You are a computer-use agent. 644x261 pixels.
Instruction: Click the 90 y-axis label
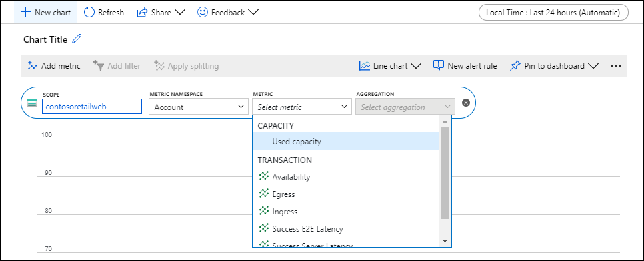pyautogui.click(x=49, y=173)
